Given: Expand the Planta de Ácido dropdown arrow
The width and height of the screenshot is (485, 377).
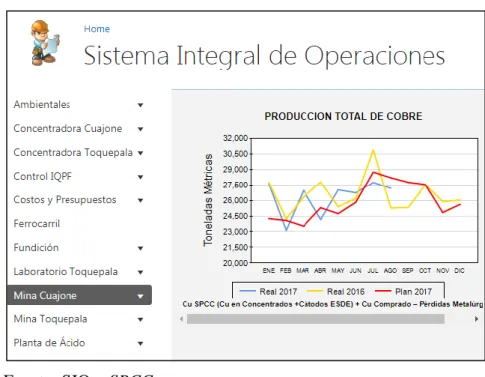Looking at the screenshot, I should [140, 344].
